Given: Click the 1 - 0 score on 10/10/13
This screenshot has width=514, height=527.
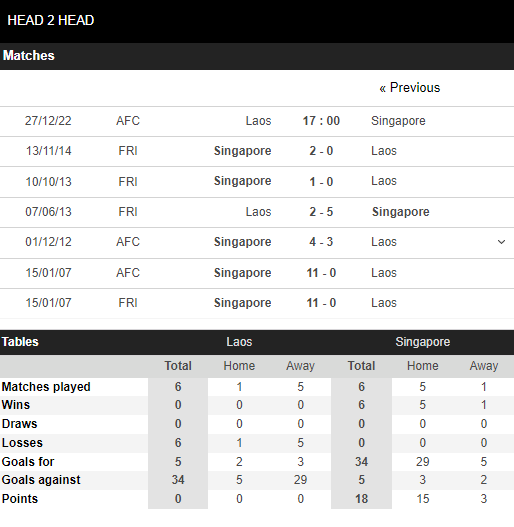Looking at the screenshot, I should point(321,182).
